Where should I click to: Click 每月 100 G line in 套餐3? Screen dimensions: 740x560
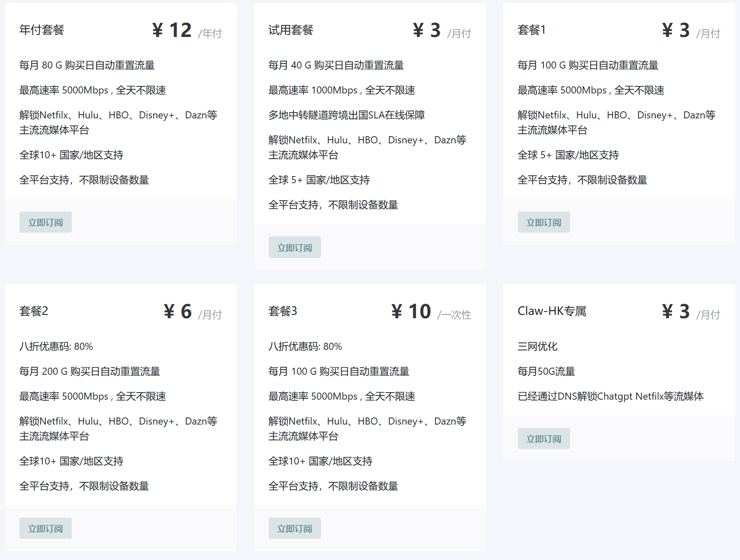pyautogui.click(x=339, y=371)
